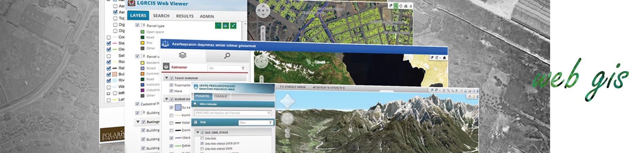
Task: Click the Open space green legend swatch
Action: click(142, 32)
